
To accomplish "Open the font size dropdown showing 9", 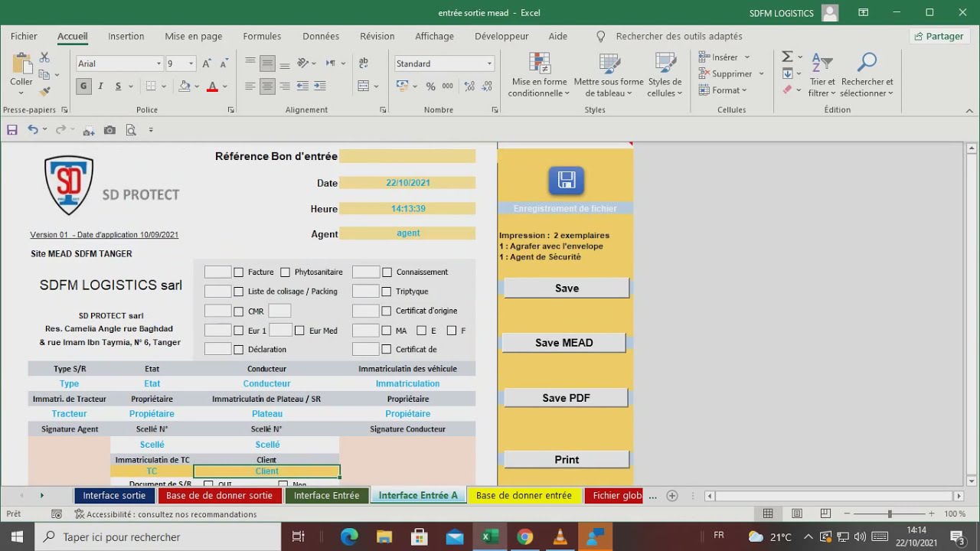I will pyautogui.click(x=191, y=64).
